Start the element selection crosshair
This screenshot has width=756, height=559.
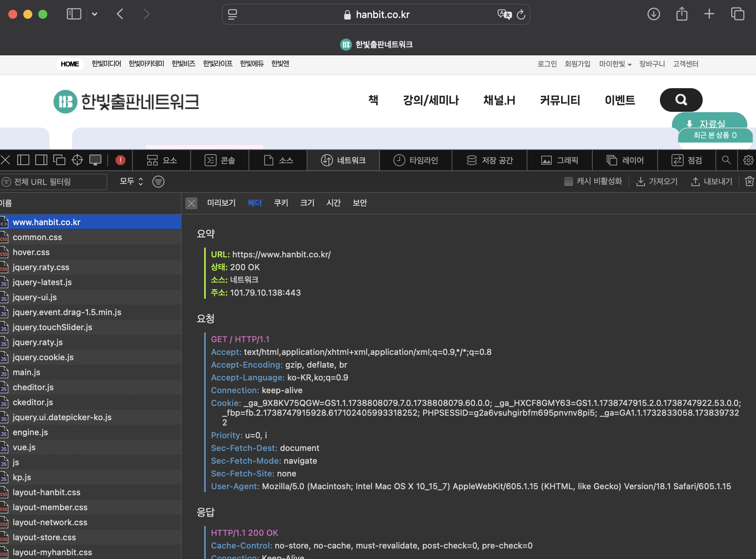77,160
